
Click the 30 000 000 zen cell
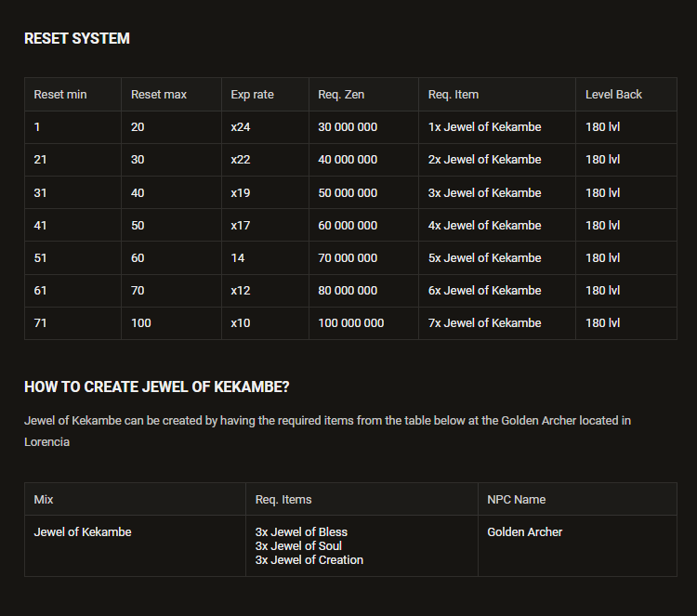coord(363,127)
